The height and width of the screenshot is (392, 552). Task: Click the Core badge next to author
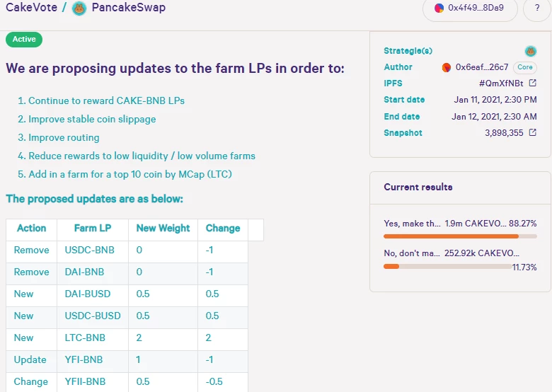[x=525, y=67]
